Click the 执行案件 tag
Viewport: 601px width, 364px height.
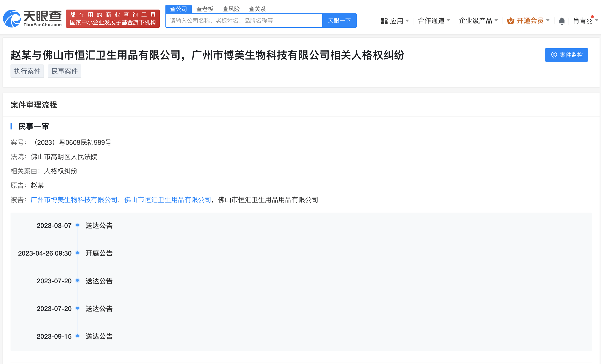point(27,71)
